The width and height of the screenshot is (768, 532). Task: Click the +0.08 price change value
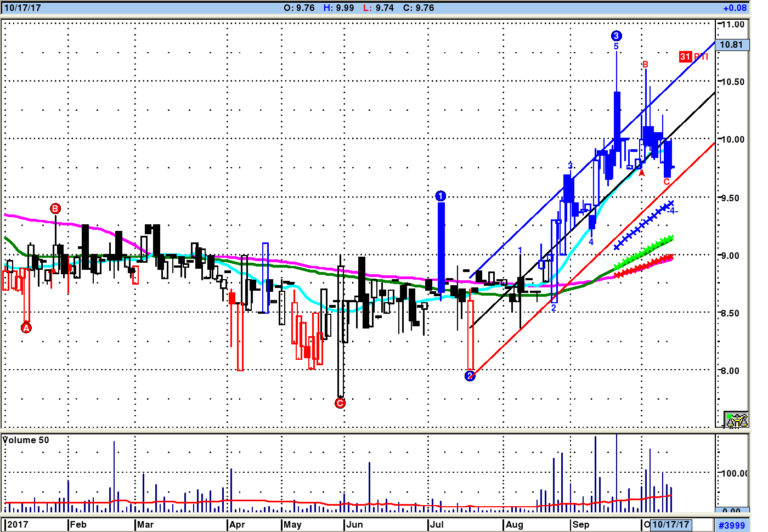tap(735, 8)
